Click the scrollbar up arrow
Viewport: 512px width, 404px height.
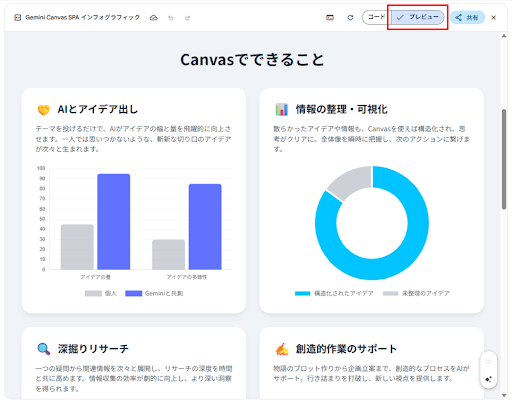504,36
